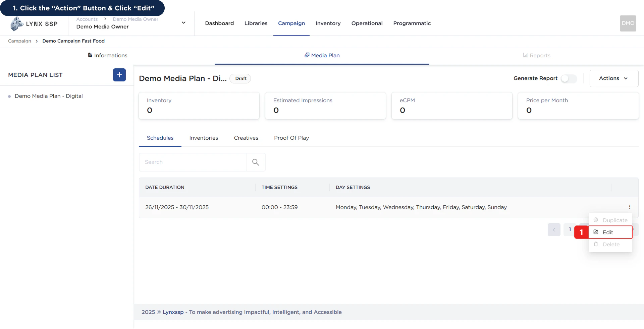Open the Inventory menu
The height and width of the screenshot is (329, 644).
click(x=328, y=23)
